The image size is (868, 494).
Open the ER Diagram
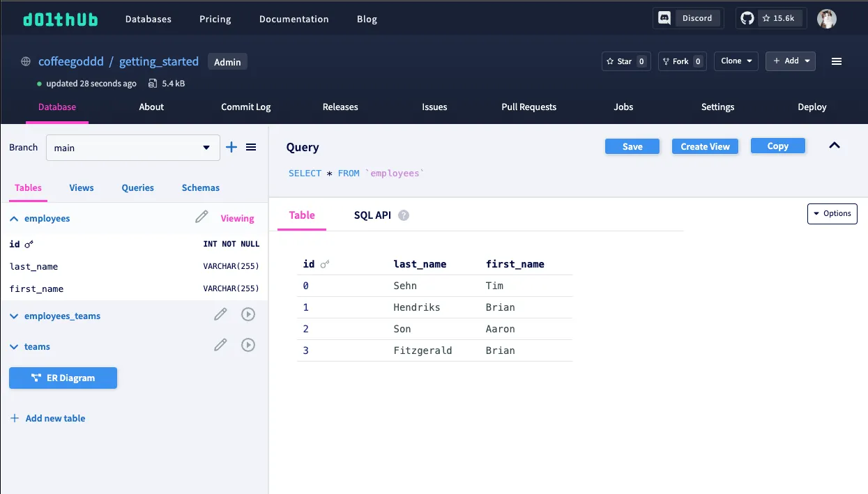click(63, 378)
